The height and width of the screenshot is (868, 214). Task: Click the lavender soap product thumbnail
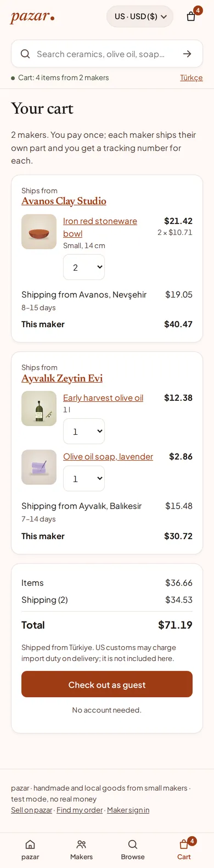coord(39,467)
